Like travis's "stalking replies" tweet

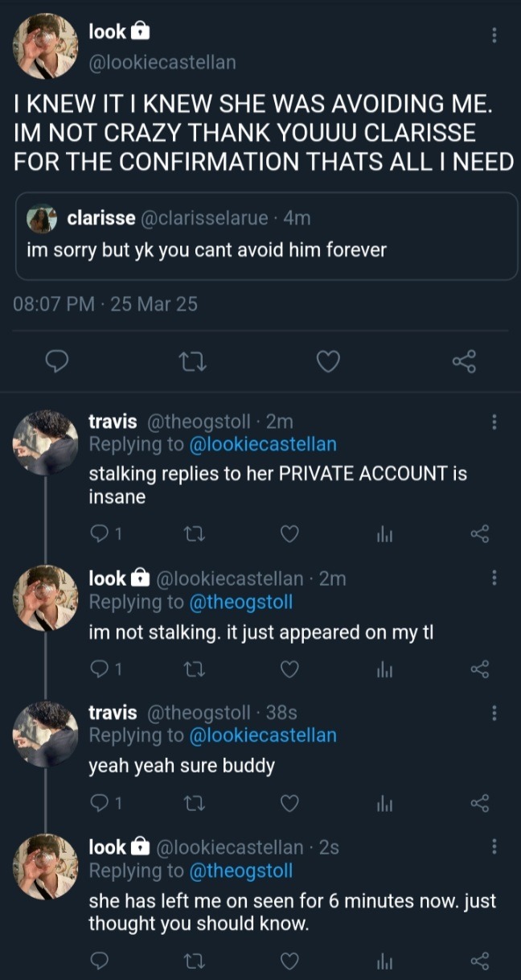tap(289, 533)
